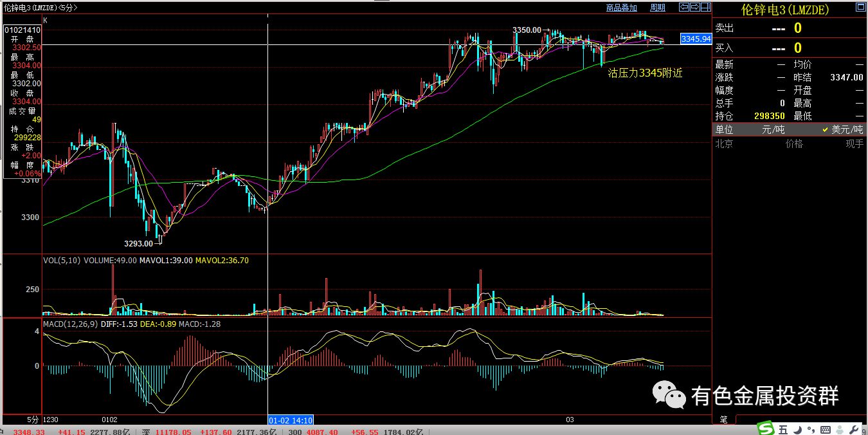Viewport: 868px width, 435px height.
Task: Toggle the Sogou moon half-width icon
Action: click(797, 429)
